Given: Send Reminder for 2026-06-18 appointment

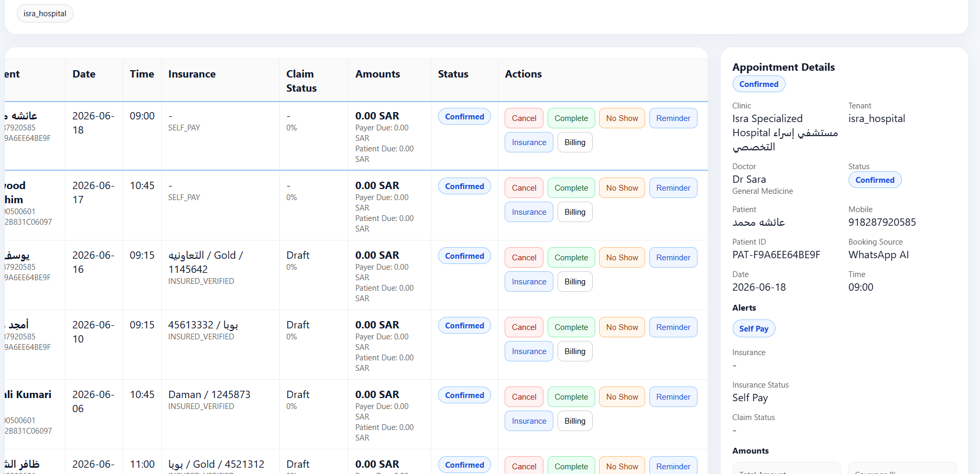Looking at the screenshot, I should pos(673,118).
